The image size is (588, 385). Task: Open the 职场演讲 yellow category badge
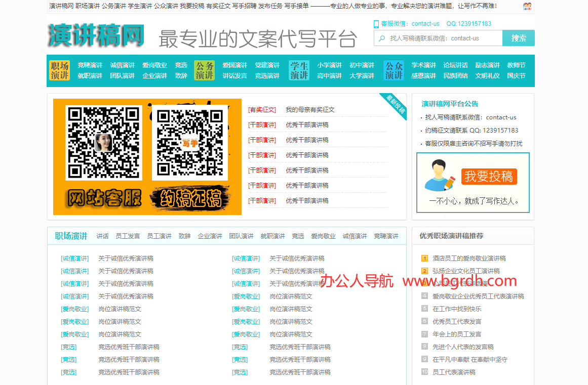tap(60, 70)
